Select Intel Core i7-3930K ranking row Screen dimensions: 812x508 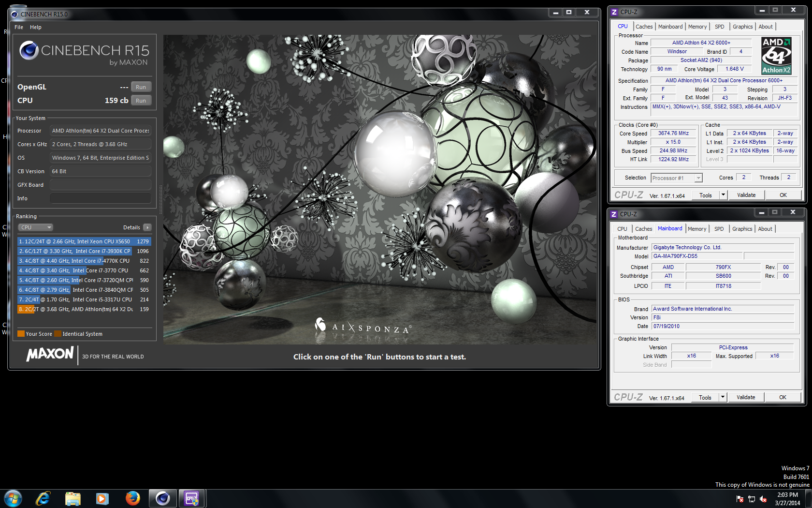coord(84,251)
